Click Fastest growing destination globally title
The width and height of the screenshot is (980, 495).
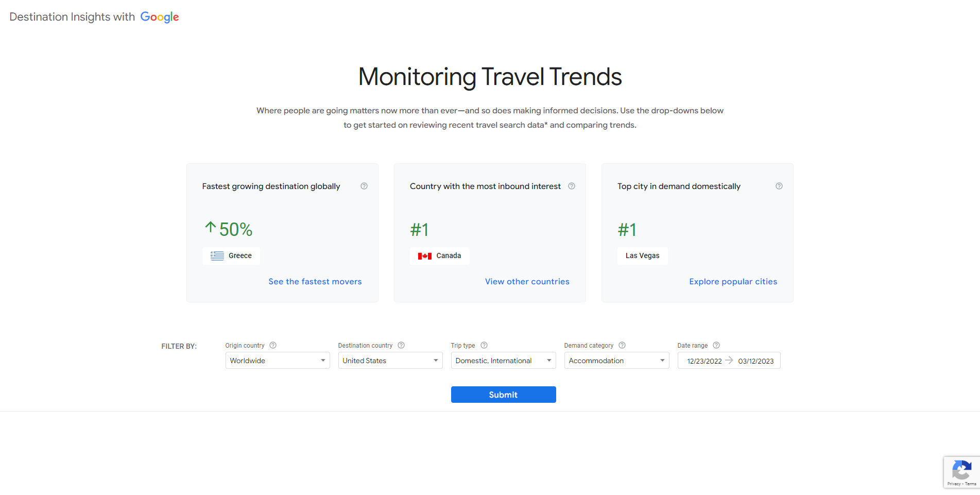271,186
